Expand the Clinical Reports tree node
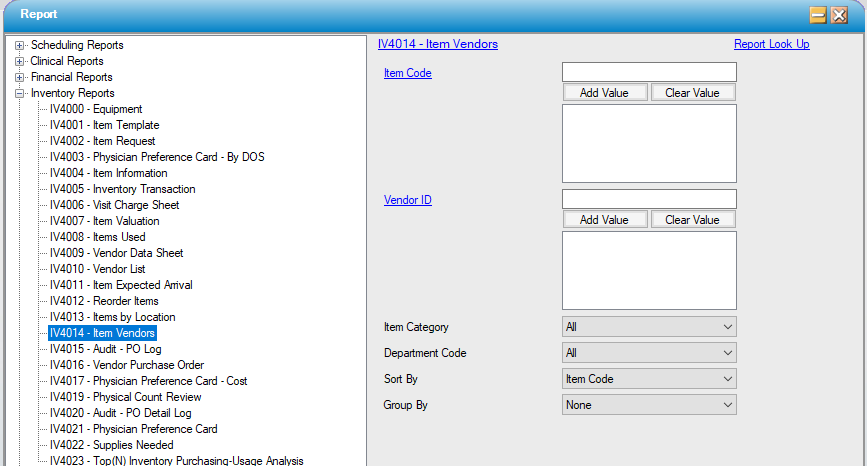 point(19,61)
